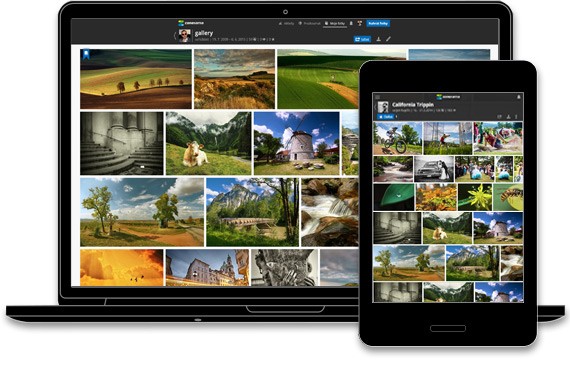Click the blue upload photos button
570x367 pixels.
point(378,24)
